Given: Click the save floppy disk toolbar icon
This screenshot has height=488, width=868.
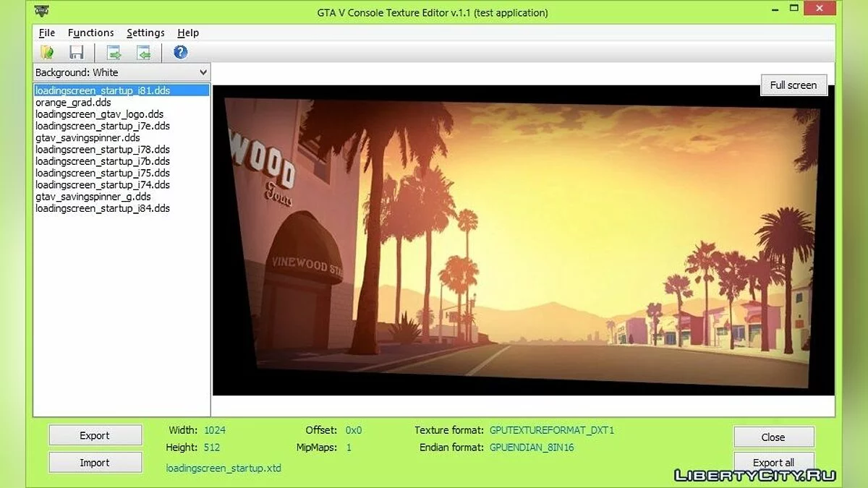Looking at the screenshot, I should 77,52.
